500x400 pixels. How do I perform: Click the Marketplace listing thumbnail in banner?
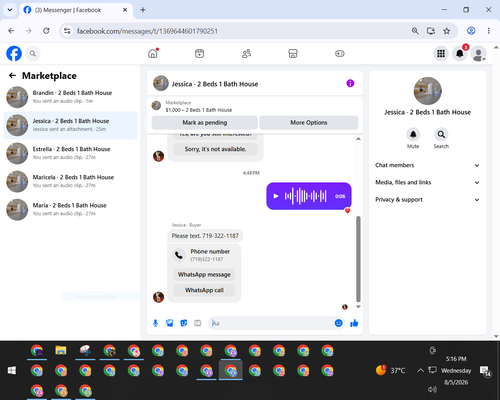click(156, 106)
